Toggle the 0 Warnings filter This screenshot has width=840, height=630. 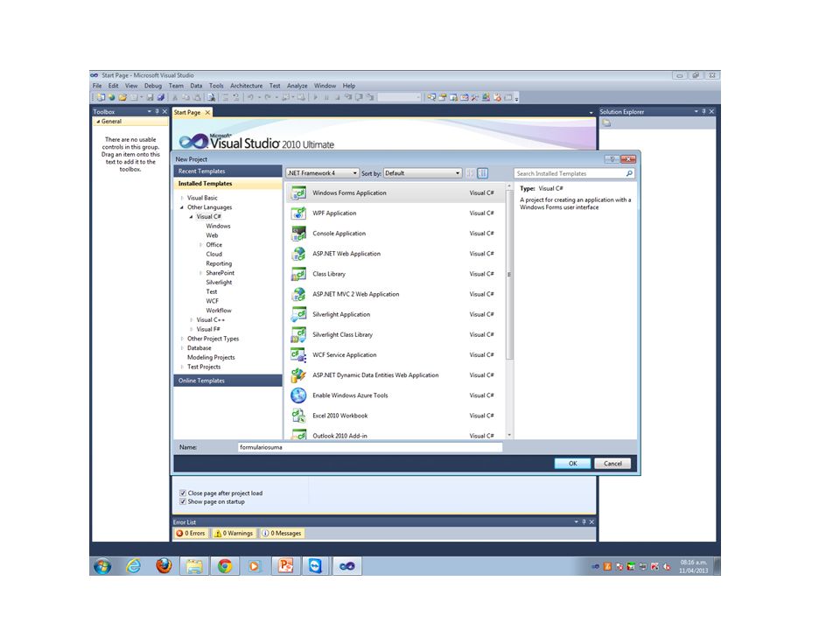coord(234,534)
